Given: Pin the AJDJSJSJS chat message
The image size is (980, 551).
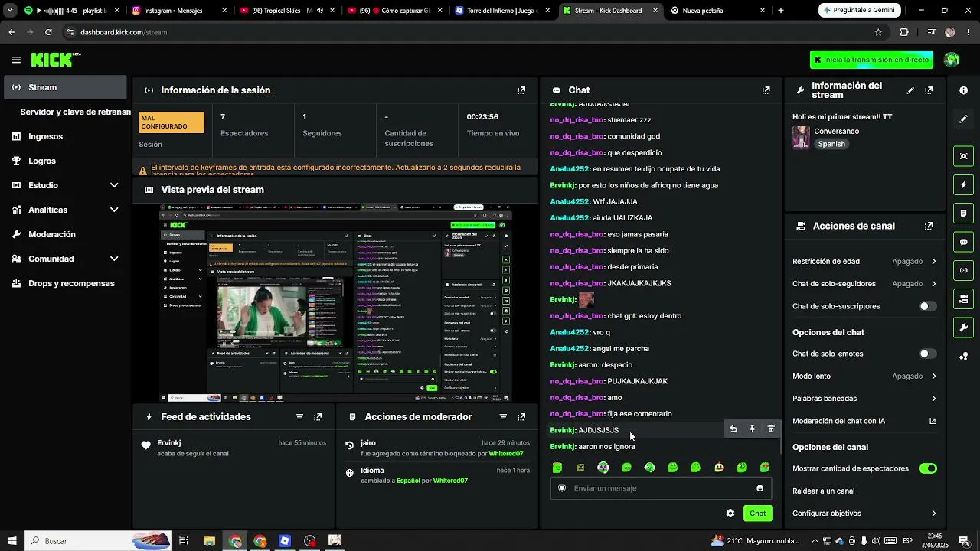Looking at the screenshot, I should click(x=752, y=429).
